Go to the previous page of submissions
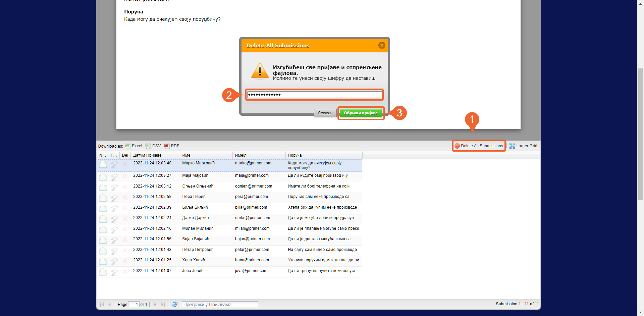 click(109, 304)
